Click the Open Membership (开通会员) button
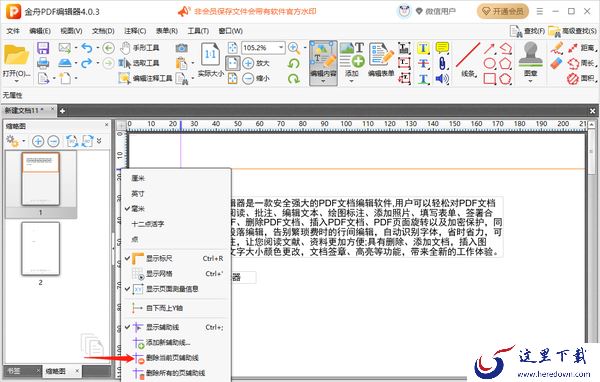Screen dimensions: 600x382 point(503,11)
